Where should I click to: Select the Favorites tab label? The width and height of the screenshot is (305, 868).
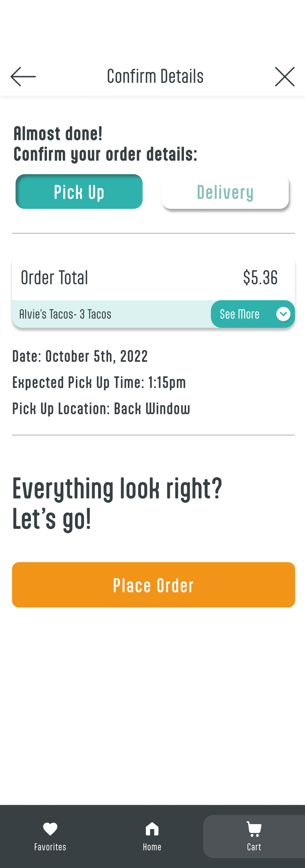(50, 847)
